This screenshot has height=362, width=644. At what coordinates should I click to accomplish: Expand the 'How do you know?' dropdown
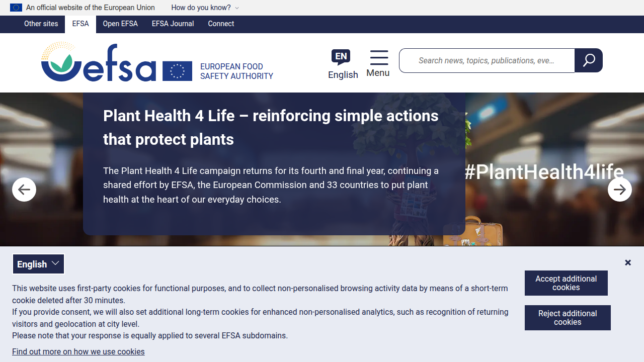(205, 8)
